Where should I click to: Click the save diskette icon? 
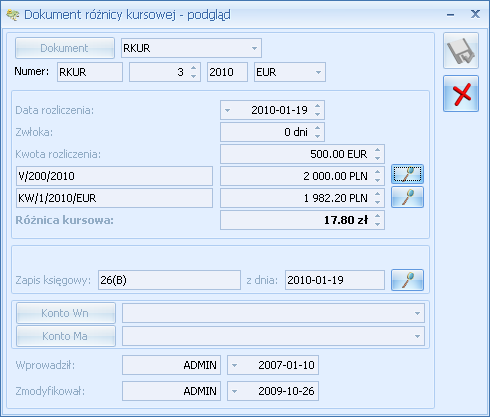(461, 51)
